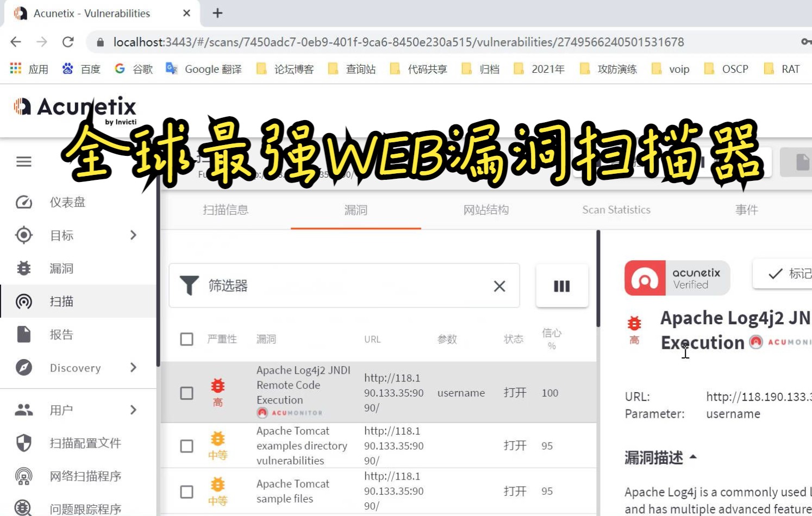This screenshot has height=516, width=812.
Task: Select the 漏洞 bug icon in sidebar
Action: point(24,268)
